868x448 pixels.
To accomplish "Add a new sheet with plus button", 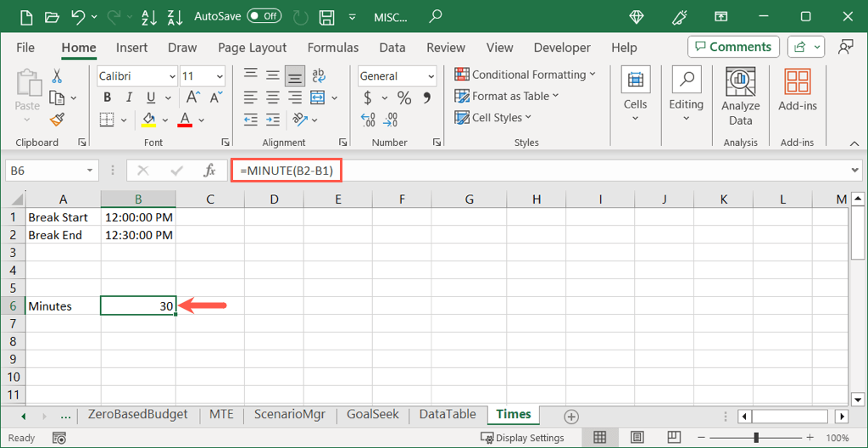I will pos(570,416).
